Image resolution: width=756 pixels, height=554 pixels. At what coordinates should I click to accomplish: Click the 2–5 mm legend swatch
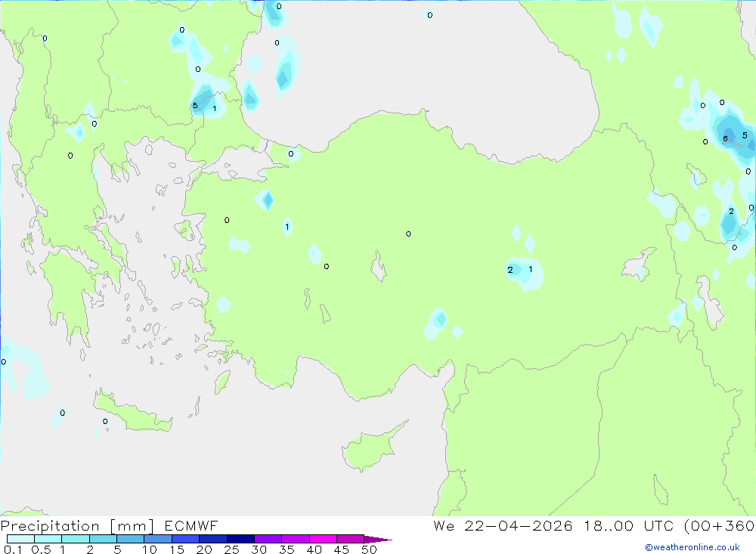pos(103,539)
